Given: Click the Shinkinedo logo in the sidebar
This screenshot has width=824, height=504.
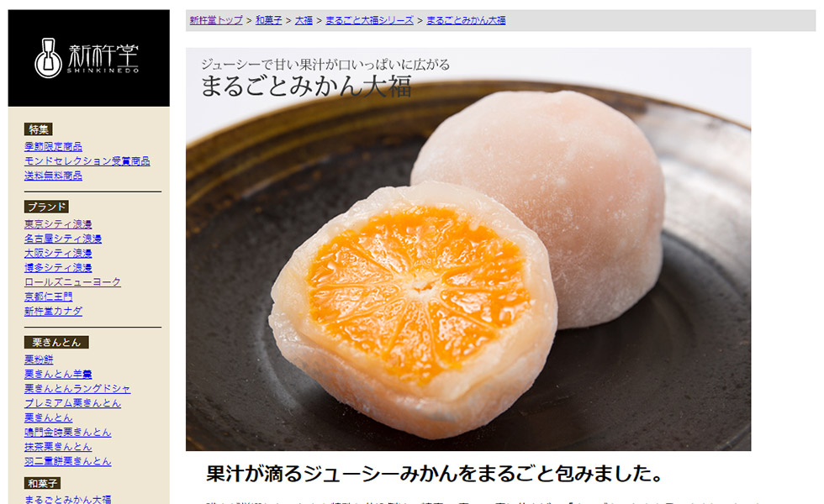Looking at the screenshot, I should click(88, 58).
